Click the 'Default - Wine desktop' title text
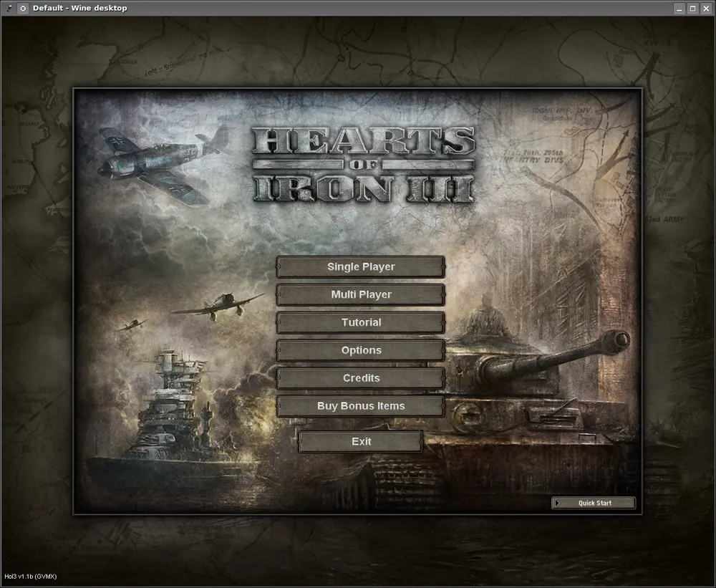 point(79,8)
